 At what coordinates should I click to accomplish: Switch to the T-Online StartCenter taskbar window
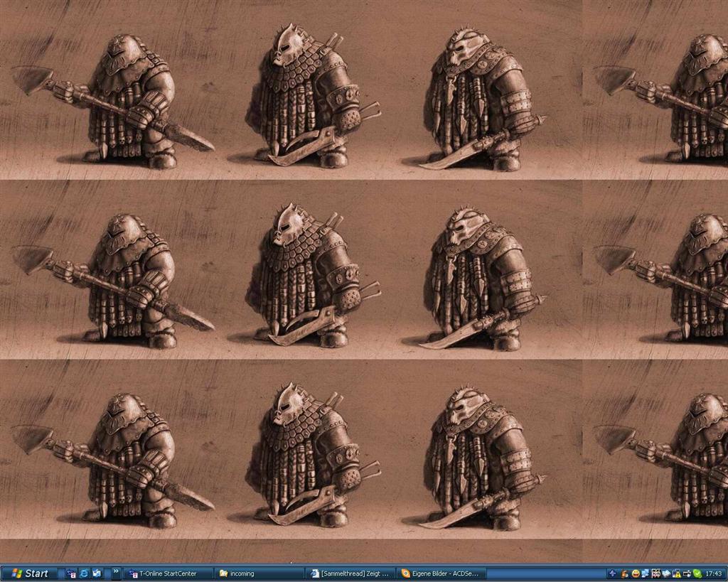168,573
